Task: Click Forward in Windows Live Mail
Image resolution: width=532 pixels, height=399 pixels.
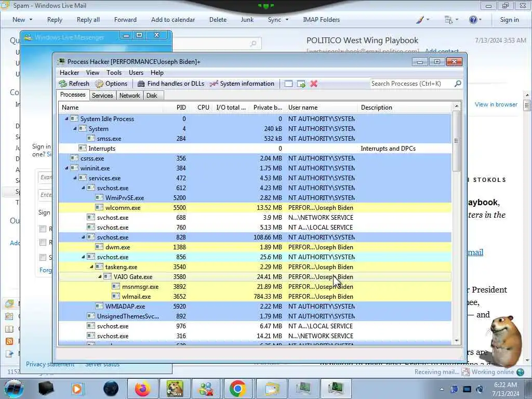Action: click(x=125, y=20)
